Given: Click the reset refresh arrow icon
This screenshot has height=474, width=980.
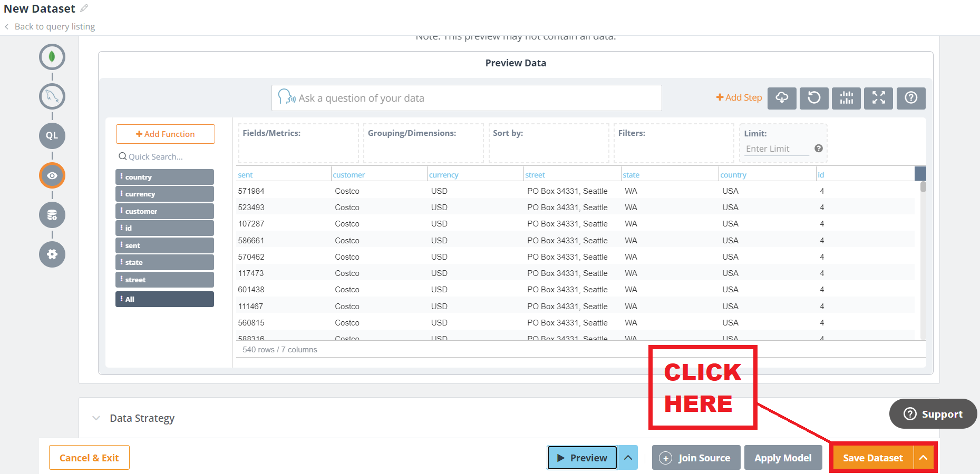Looking at the screenshot, I should click(813, 98).
